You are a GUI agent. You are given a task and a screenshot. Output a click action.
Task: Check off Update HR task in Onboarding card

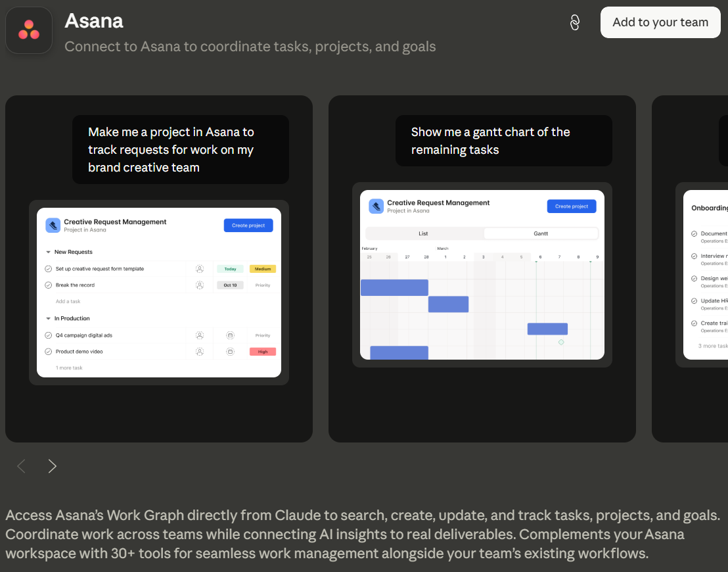point(694,300)
